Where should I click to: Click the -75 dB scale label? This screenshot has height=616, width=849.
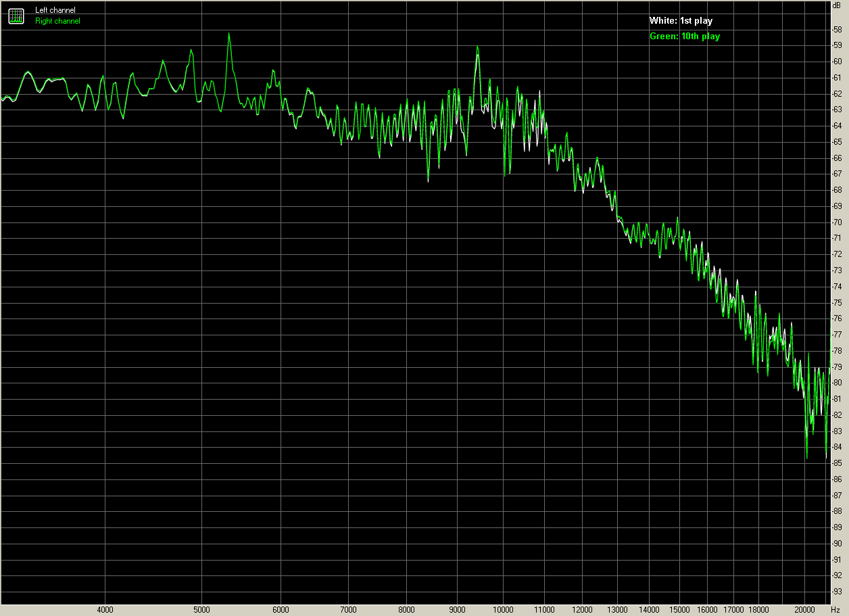(837, 303)
